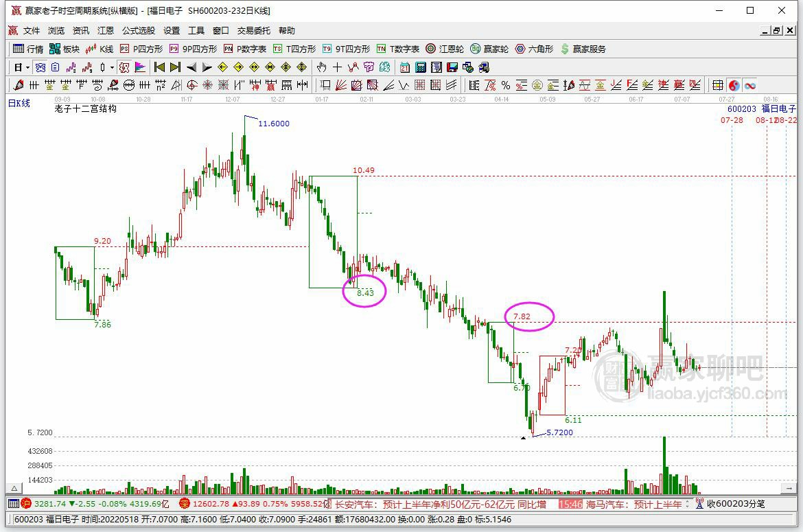Open the 9P四方形 tool
Image resolution: width=803 pixels, height=532 pixels.
point(194,49)
